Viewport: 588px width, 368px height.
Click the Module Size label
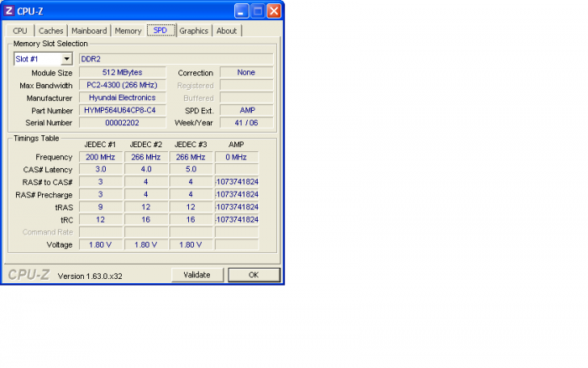pyautogui.click(x=52, y=73)
